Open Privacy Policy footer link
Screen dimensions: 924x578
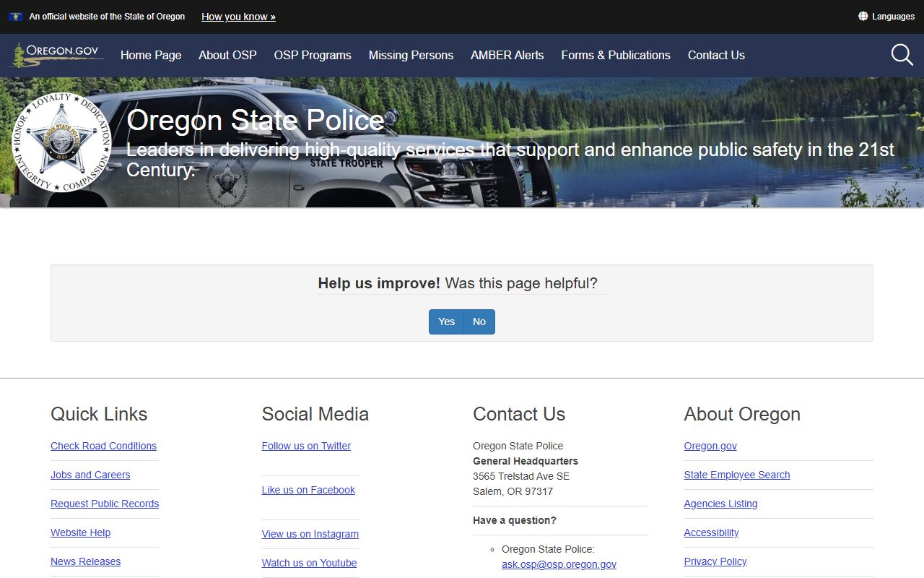715,561
